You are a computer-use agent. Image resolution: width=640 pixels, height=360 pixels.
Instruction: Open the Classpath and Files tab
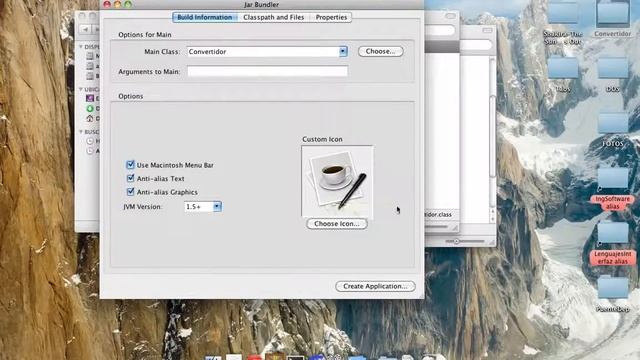(x=273, y=17)
